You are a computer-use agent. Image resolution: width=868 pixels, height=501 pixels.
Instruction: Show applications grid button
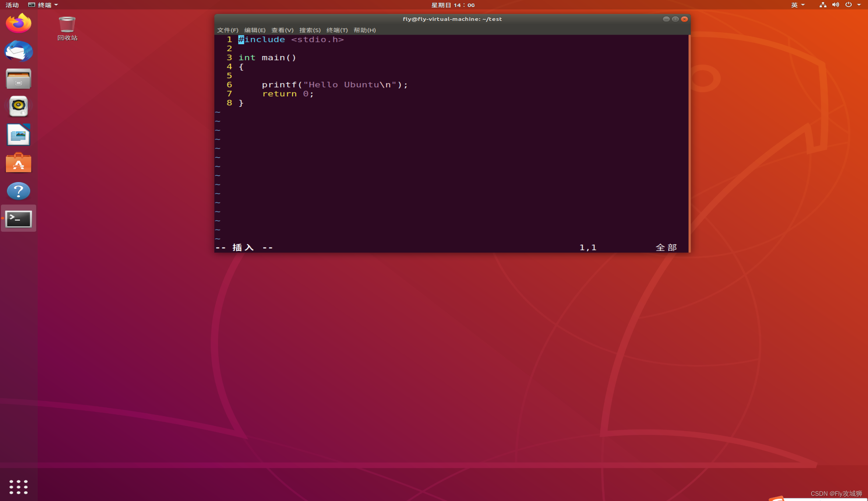click(x=18, y=487)
